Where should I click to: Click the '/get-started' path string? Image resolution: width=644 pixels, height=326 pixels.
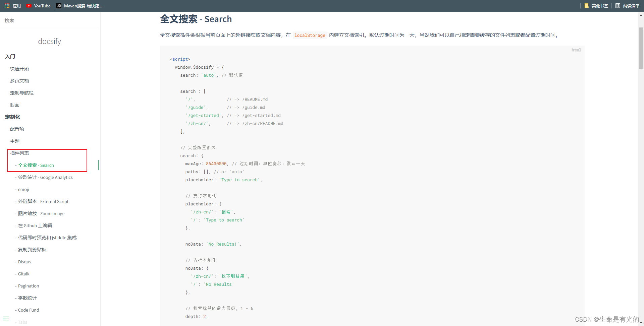pyautogui.click(x=204, y=116)
